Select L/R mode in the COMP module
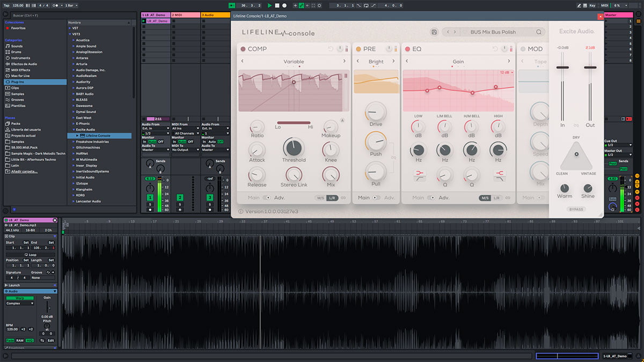This screenshot has height=362, width=644. tap(332, 198)
